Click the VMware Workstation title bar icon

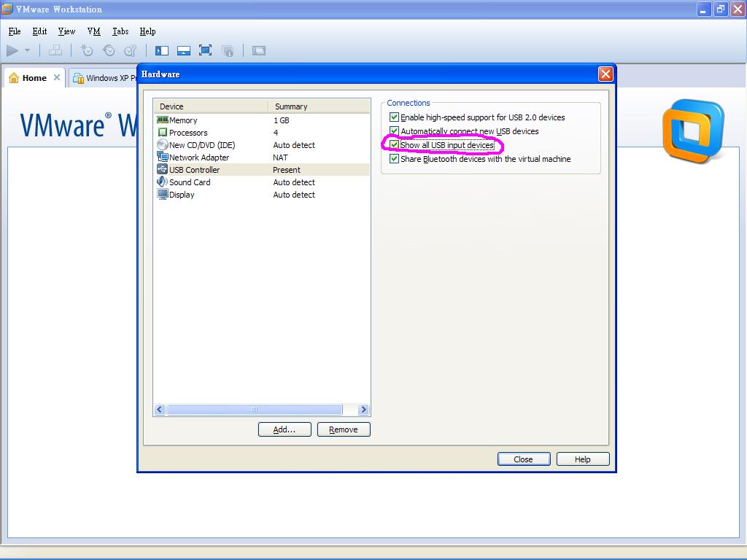[7, 9]
